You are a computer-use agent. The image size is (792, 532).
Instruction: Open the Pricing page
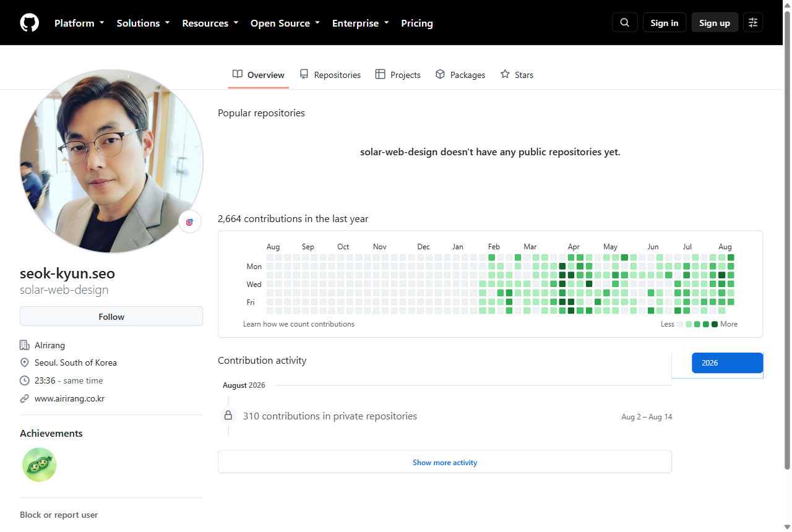[417, 23]
